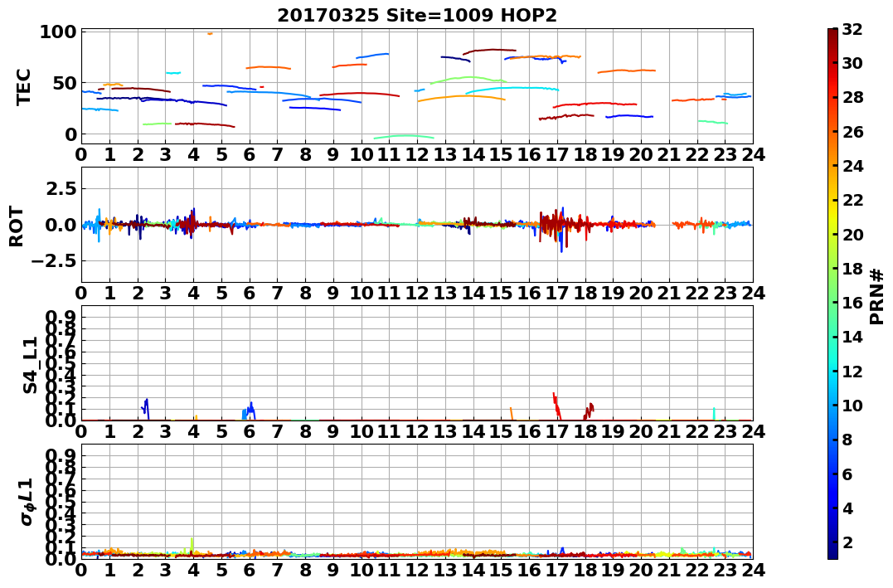
Task: Click the 2.5 tick on ROT y-axis
Action: [61, 188]
